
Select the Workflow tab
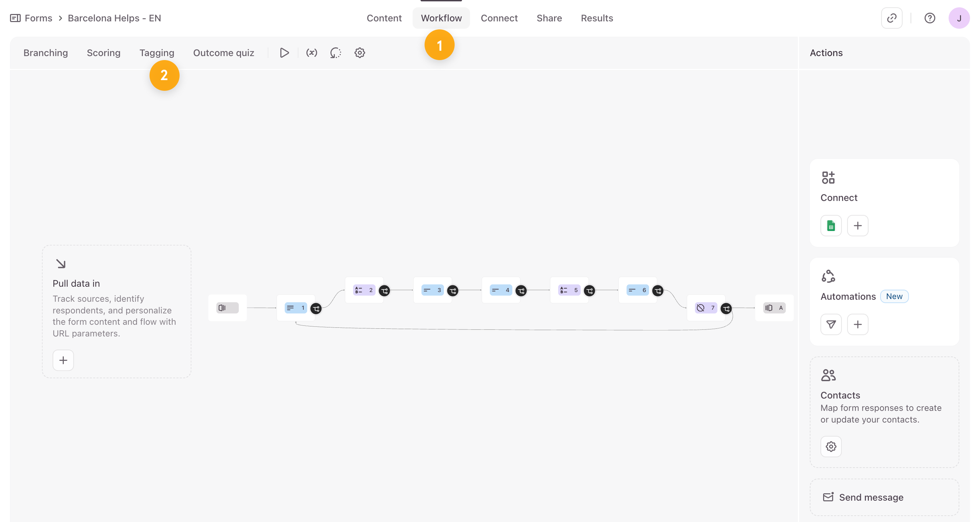click(441, 18)
